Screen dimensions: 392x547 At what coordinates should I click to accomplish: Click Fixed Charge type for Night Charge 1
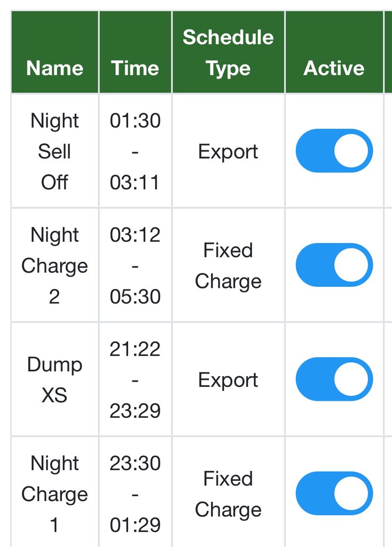(x=228, y=494)
